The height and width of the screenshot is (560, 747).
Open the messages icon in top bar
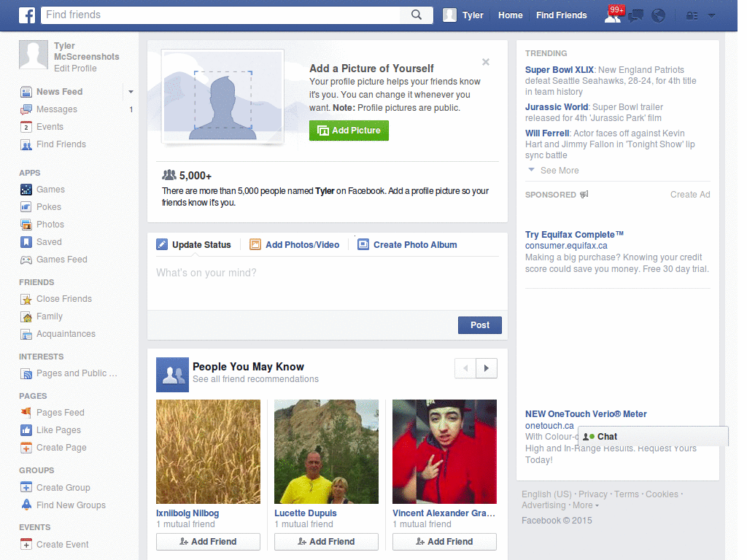point(635,16)
